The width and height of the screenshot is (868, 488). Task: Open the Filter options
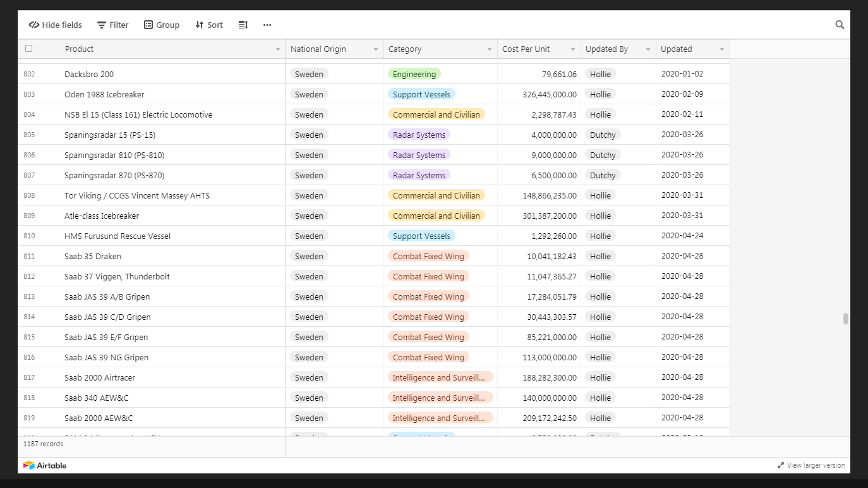pyautogui.click(x=112, y=25)
